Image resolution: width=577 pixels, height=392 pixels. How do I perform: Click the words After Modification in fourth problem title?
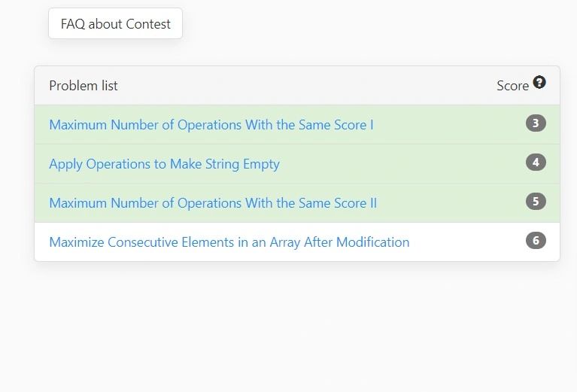point(357,242)
